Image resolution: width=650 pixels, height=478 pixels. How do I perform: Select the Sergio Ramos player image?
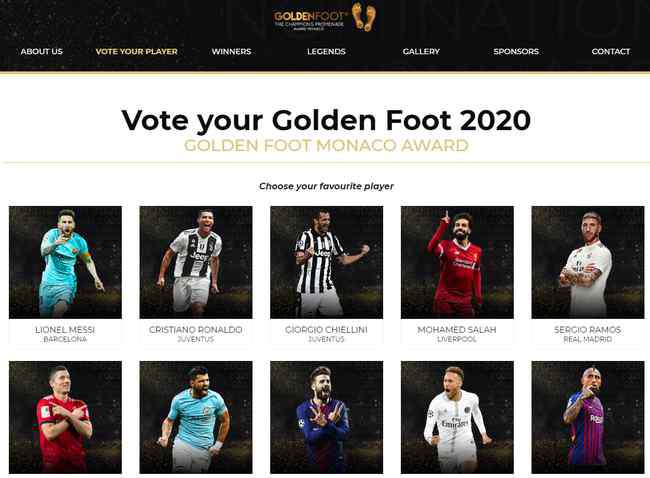point(588,262)
